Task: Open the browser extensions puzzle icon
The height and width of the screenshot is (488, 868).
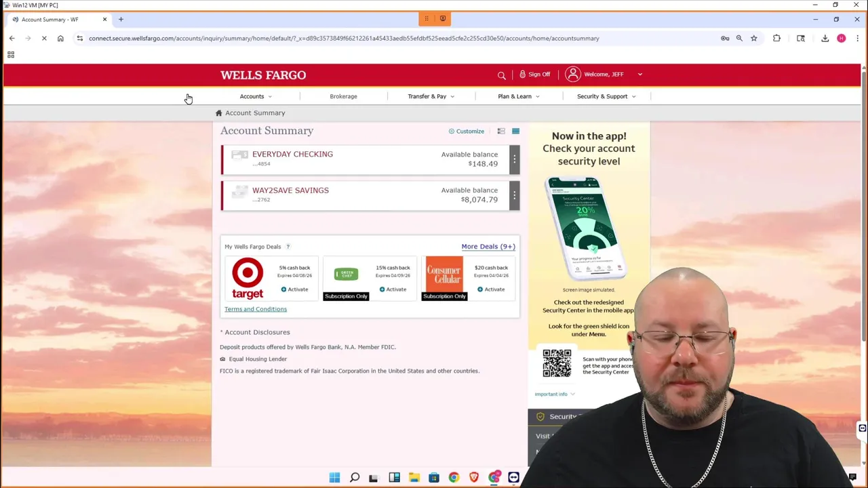Action: tap(776, 39)
